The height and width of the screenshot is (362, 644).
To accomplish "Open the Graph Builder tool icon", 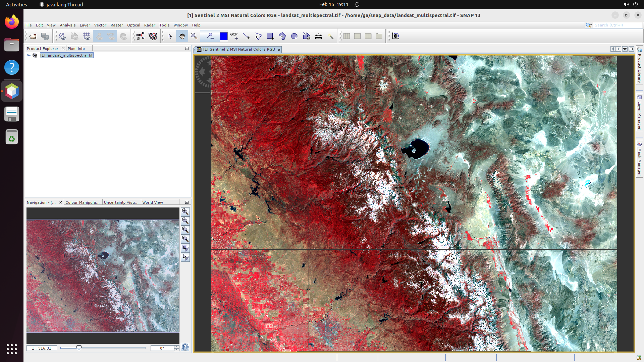I will (x=140, y=36).
